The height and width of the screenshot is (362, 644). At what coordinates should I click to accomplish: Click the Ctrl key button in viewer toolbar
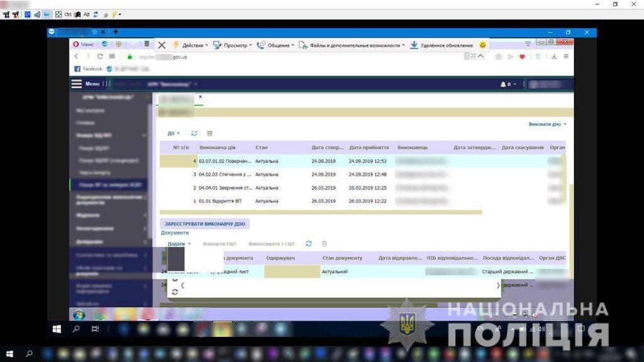pos(68,14)
